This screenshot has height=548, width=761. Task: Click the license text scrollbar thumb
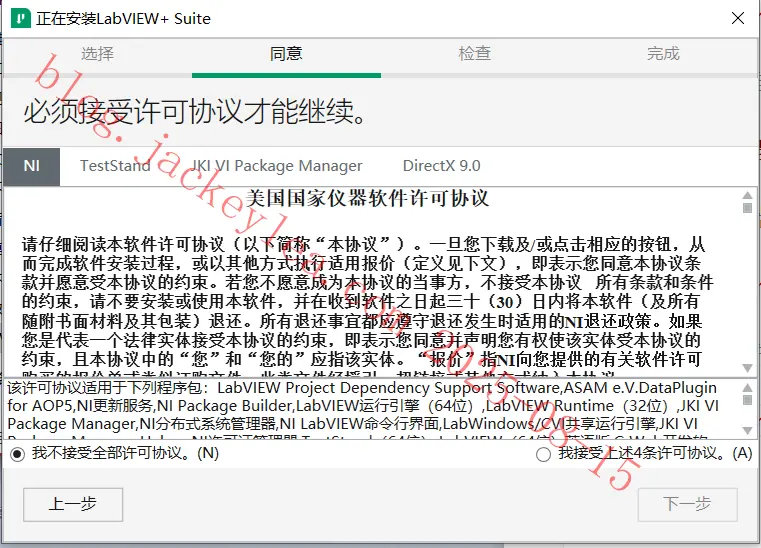point(747,208)
